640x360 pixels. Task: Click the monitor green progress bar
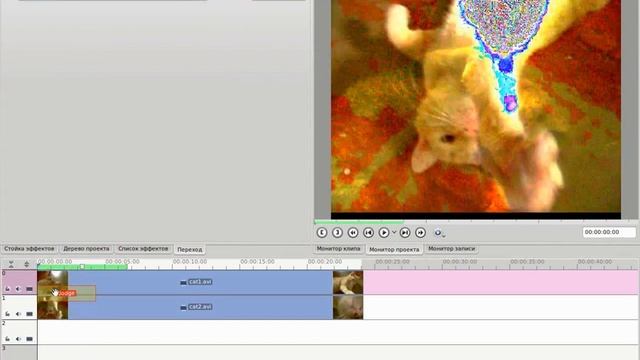[359, 222]
